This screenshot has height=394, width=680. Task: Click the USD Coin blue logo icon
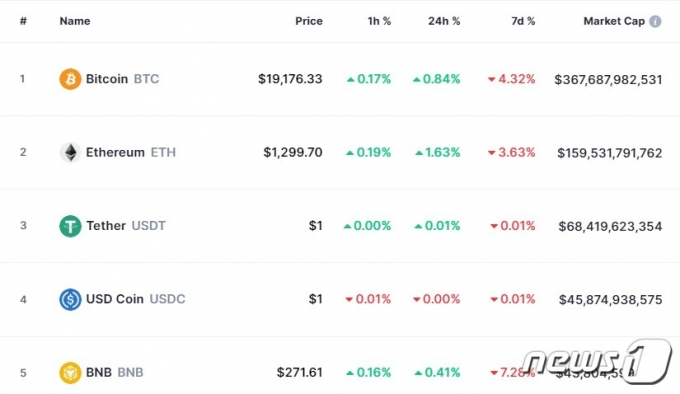70,300
